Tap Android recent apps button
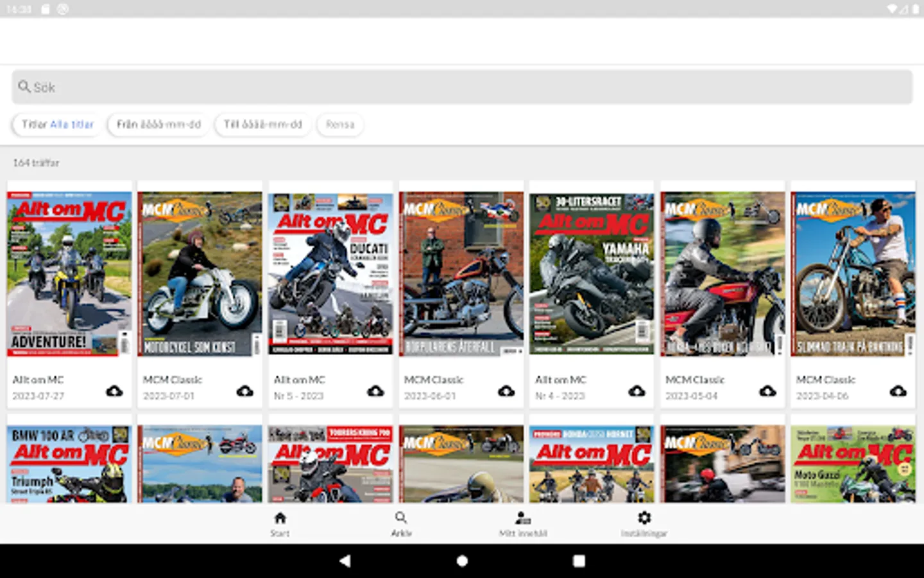The height and width of the screenshot is (578, 924). tap(579, 561)
